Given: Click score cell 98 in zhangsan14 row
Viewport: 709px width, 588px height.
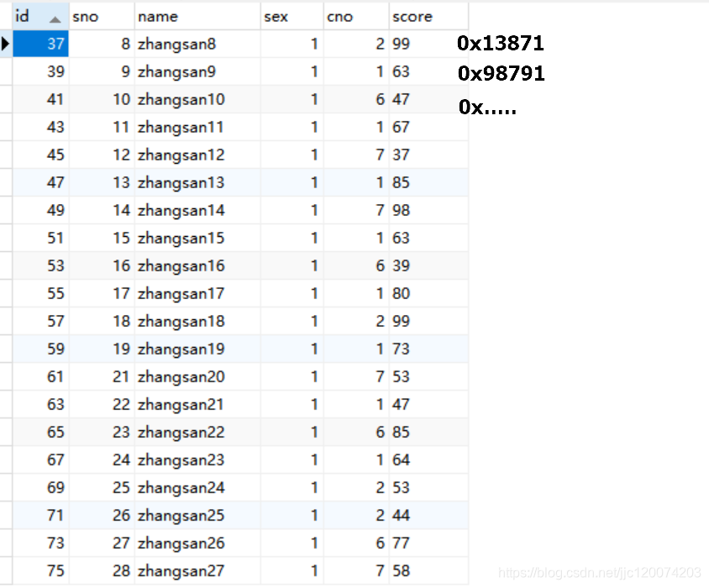Looking at the screenshot, I should point(428,210).
